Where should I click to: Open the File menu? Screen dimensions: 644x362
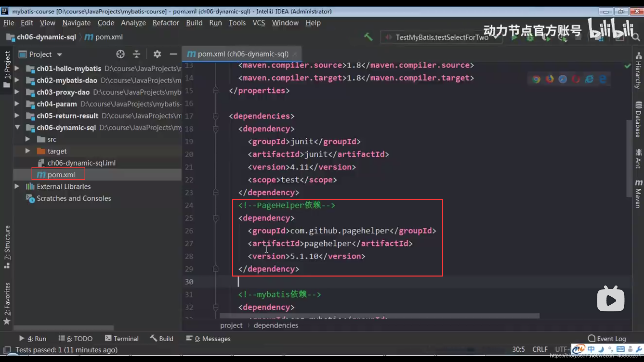click(x=9, y=23)
